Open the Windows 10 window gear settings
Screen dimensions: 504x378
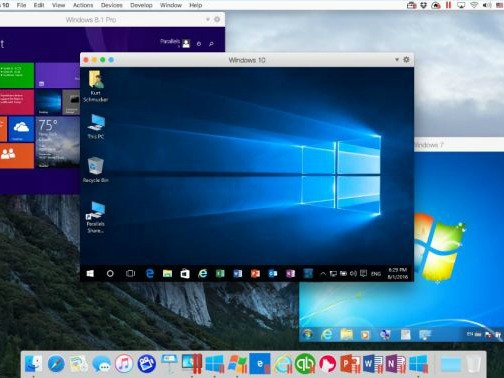click(x=406, y=60)
